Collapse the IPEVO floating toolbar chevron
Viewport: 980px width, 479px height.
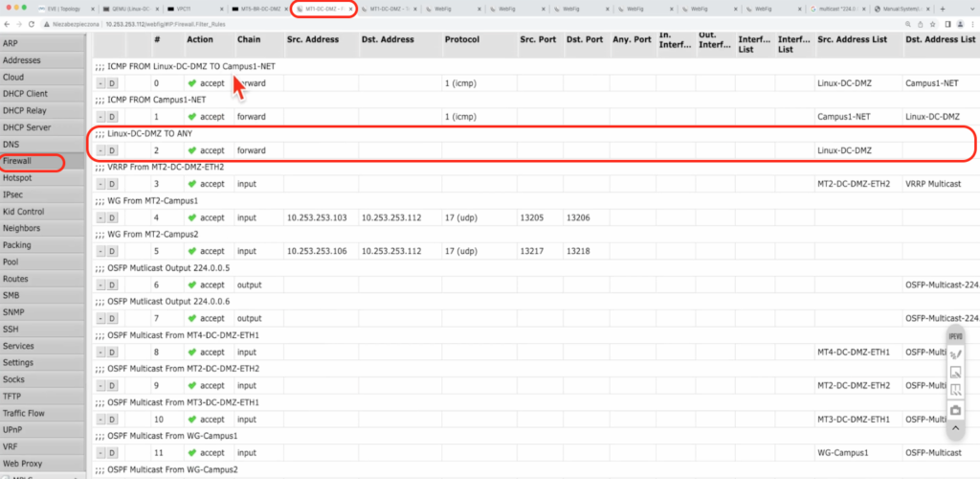(x=955, y=427)
